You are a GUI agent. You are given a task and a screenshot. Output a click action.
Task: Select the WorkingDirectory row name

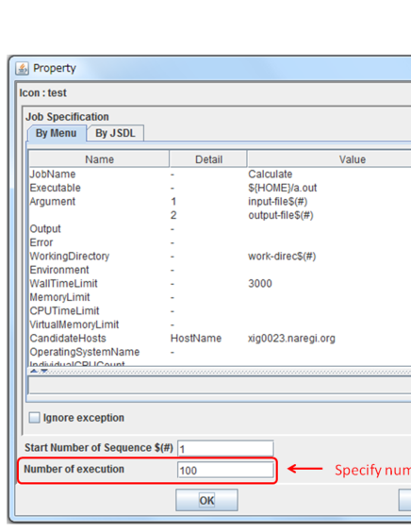[x=70, y=257]
